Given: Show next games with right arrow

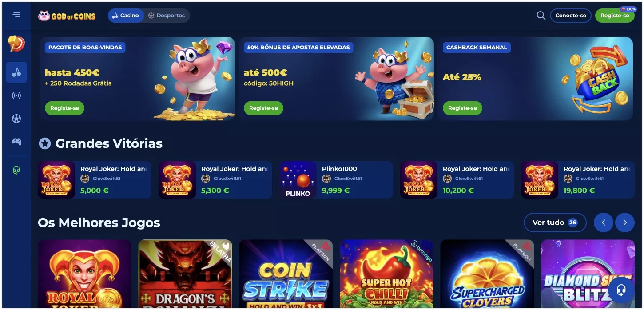Looking at the screenshot, I should 625,223.
